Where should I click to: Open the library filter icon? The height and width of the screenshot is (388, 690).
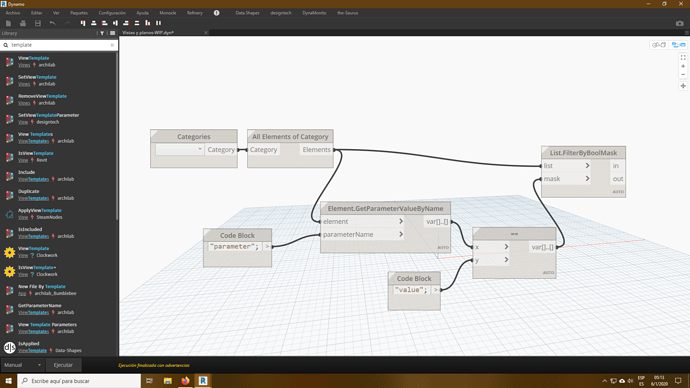click(x=102, y=33)
